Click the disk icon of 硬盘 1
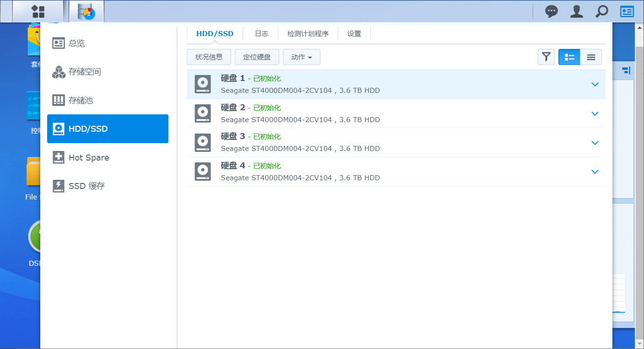The image size is (644, 349). 203,84
